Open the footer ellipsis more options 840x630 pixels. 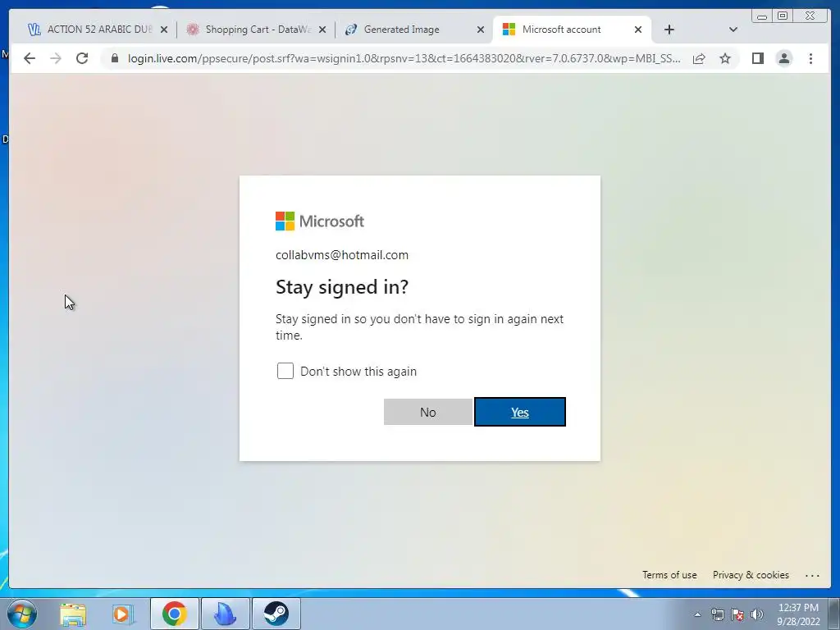[x=812, y=575]
